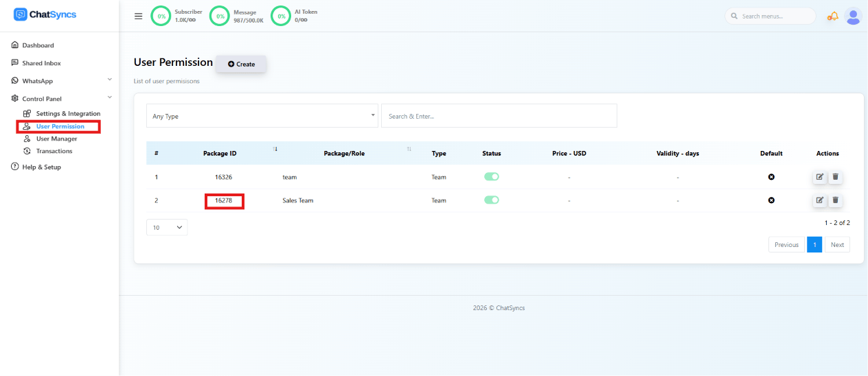Image resolution: width=868 pixels, height=376 pixels.
Task: Click the WhatsApp logo icon in sidebar
Action: click(x=15, y=81)
